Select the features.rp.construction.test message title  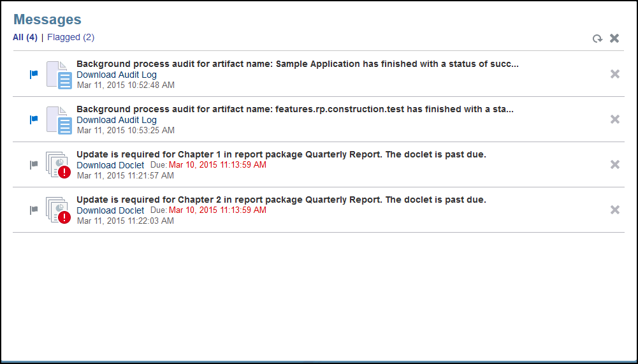click(295, 109)
